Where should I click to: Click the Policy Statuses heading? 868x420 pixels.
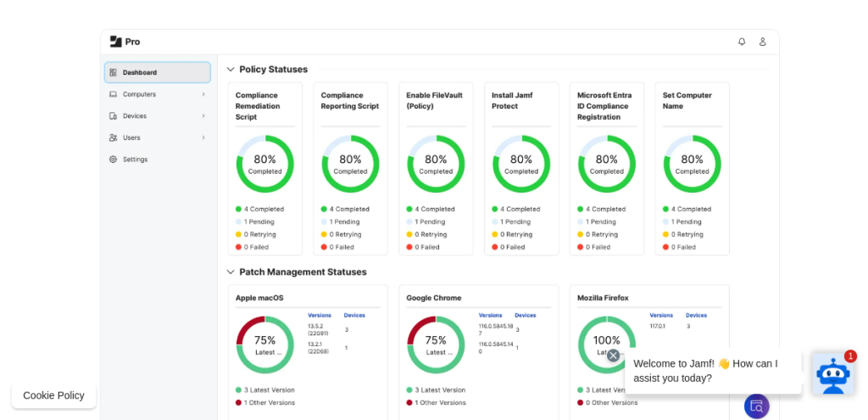pyautogui.click(x=274, y=70)
